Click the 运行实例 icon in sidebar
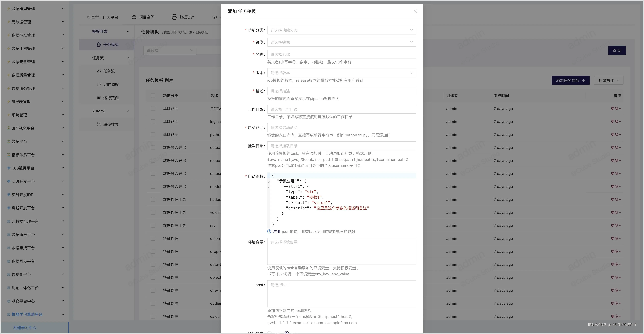 coord(99,98)
